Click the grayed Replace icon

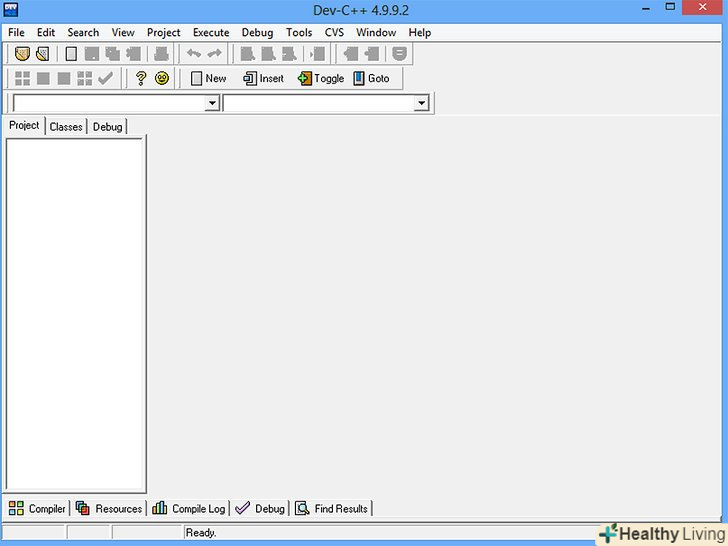pos(268,54)
